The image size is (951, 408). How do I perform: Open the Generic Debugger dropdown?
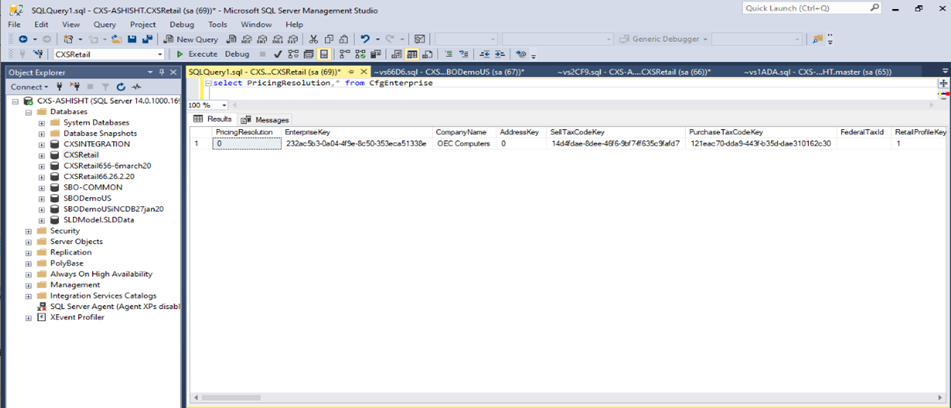(x=705, y=39)
